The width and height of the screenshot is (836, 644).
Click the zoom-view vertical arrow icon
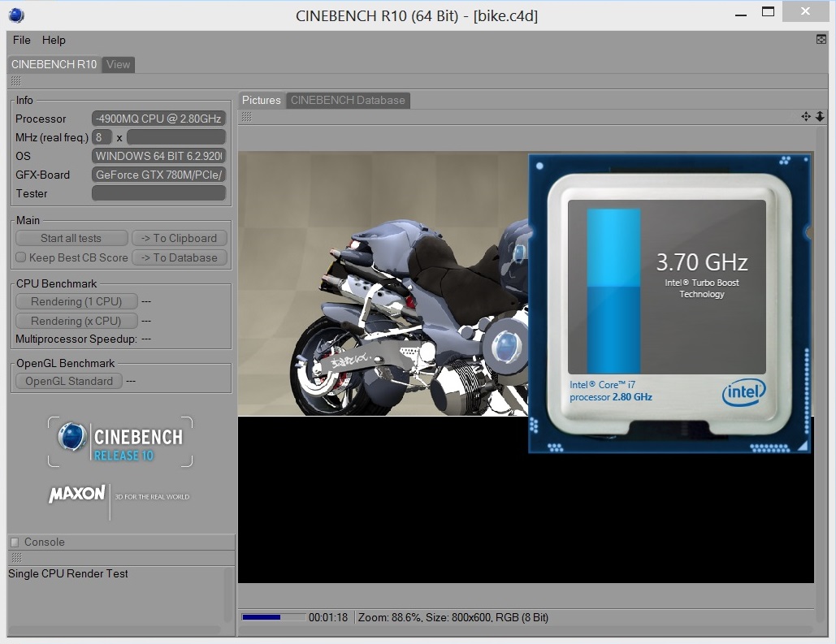pyautogui.click(x=820, y=116)
